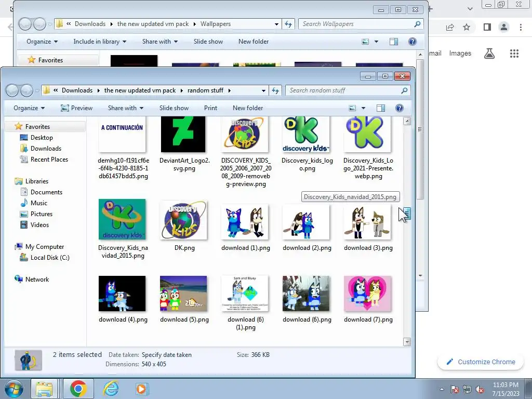Screen dimensions: 532x399
Task: Click Slide show in Wallpapers window
Action: pyautogui.click(x=208, y=42)
